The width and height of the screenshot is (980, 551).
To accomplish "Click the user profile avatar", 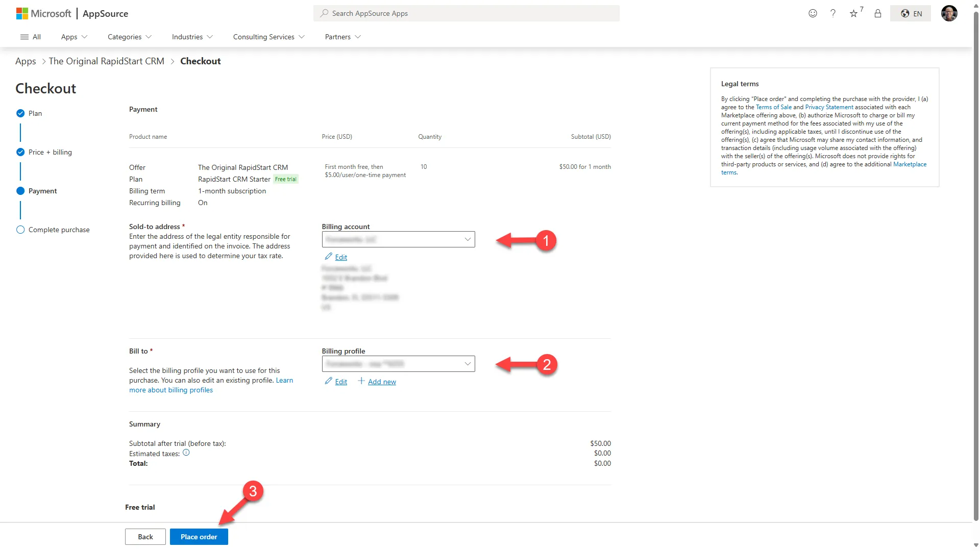I will click(x=949, y=13).
